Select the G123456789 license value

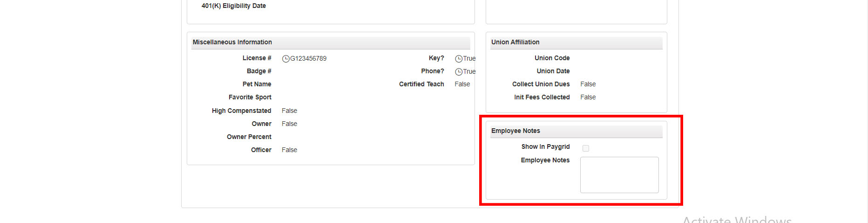(308, 58)
